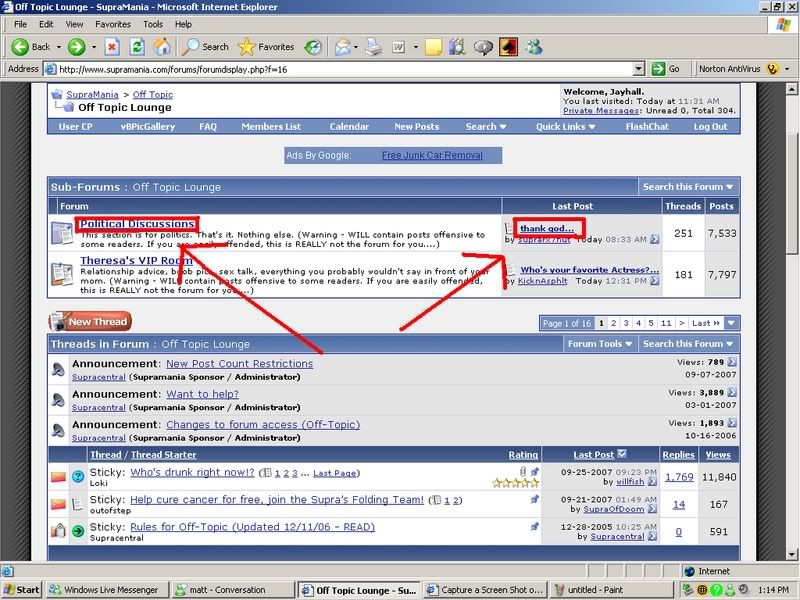Go to last post of favorite Actress thread
The width and height of the screenshot is (800, 600).
pyautogui.click(x=655, y=281)
